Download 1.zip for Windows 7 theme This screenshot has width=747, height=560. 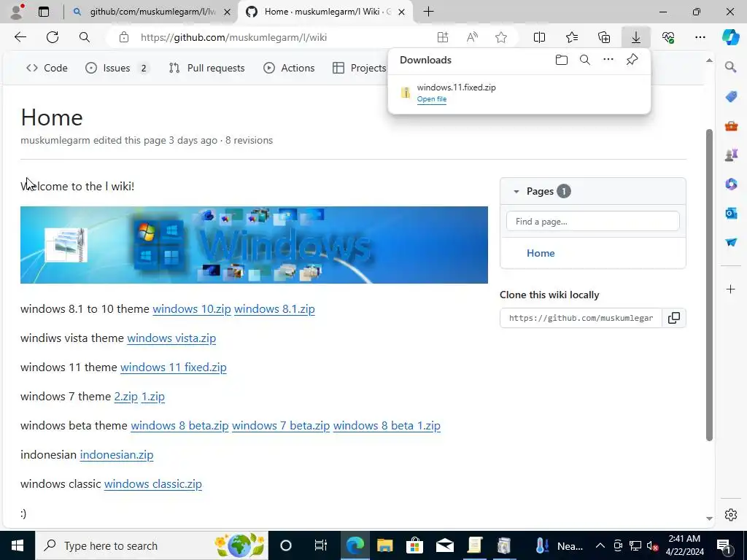(153, 396)
